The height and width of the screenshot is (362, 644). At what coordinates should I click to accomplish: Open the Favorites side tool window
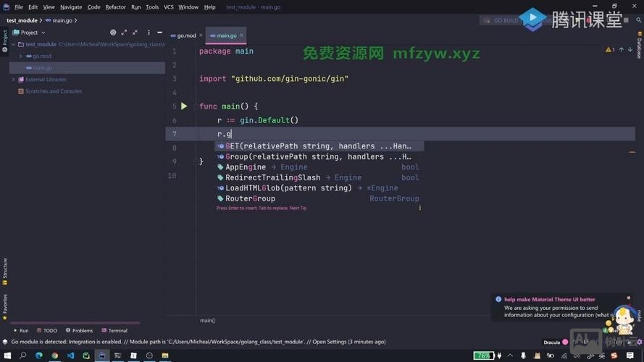(5, 307)
